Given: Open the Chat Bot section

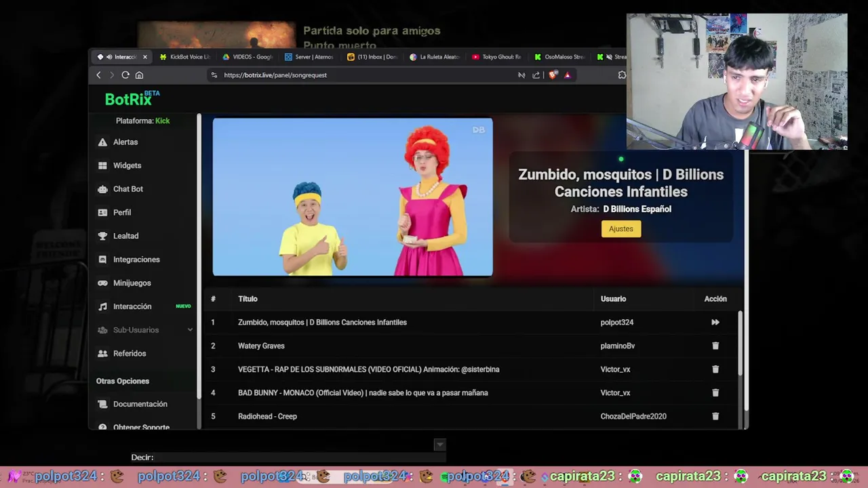Looking at the screenshot, I should pyautogui.click(x=128, y=189).
